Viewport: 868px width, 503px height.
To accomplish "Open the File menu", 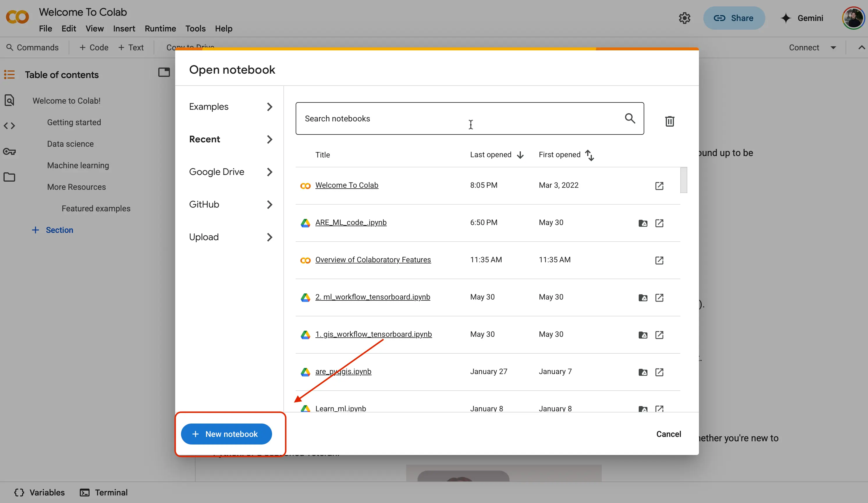I will tap(45, 29).
